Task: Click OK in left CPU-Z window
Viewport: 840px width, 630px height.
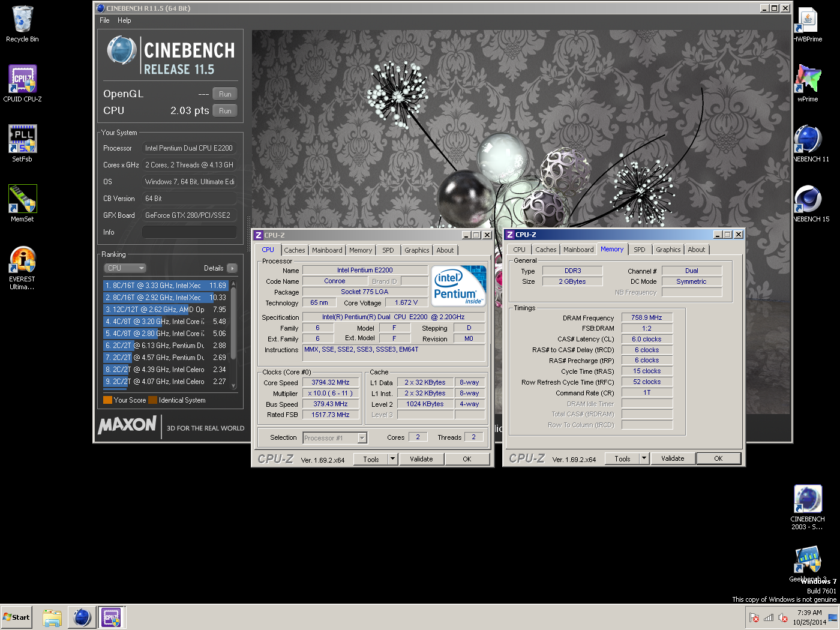Action: pyautogui.click(x=467, y=460)
